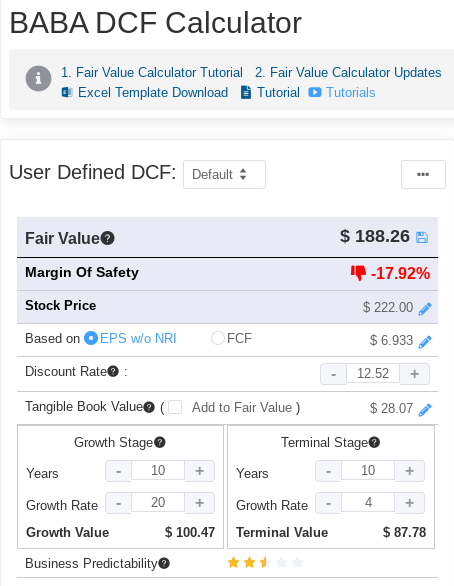Open the Fair Value help question mark
Viewport: 454px width, 586px height.
108,238
